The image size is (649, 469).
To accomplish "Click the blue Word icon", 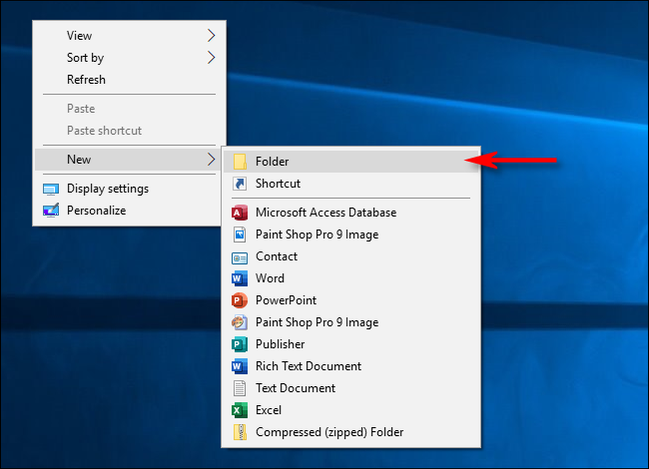I will point(239,278).
